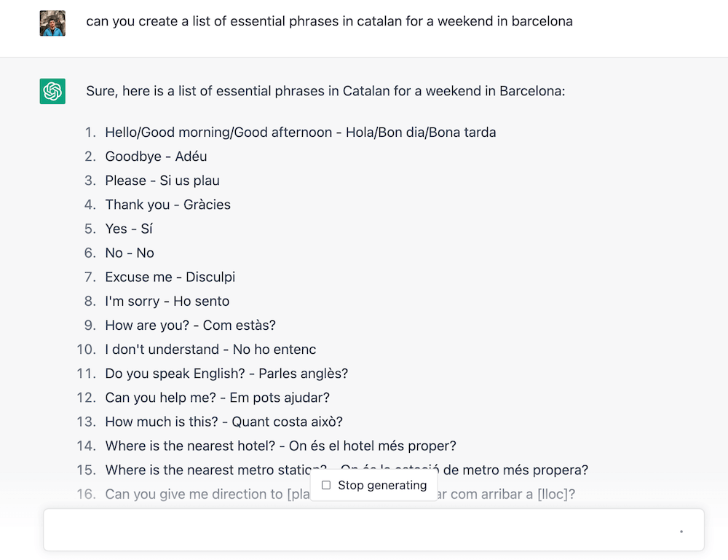Click the square stop icon in Stop generating
This screenshot has width=728, height=560.
326,485
